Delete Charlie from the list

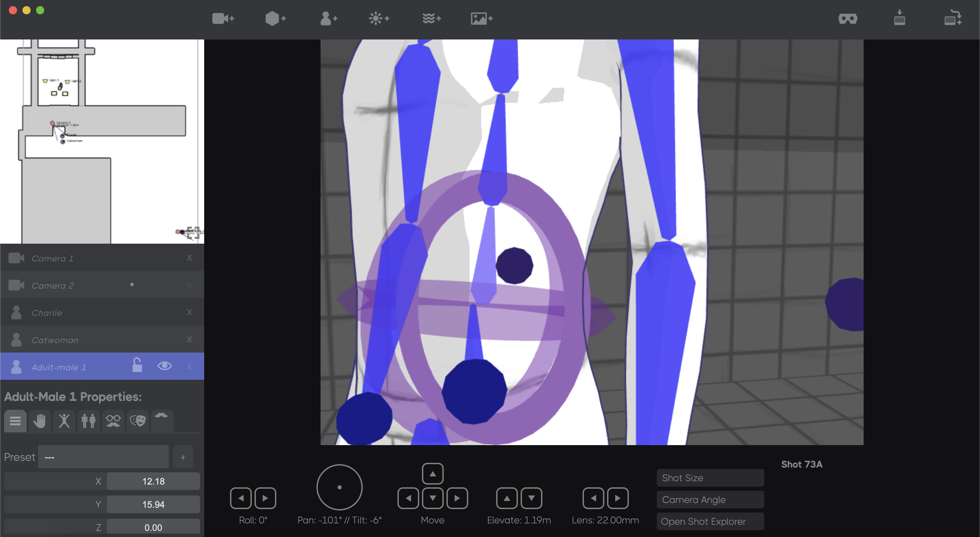click(190, 312)
